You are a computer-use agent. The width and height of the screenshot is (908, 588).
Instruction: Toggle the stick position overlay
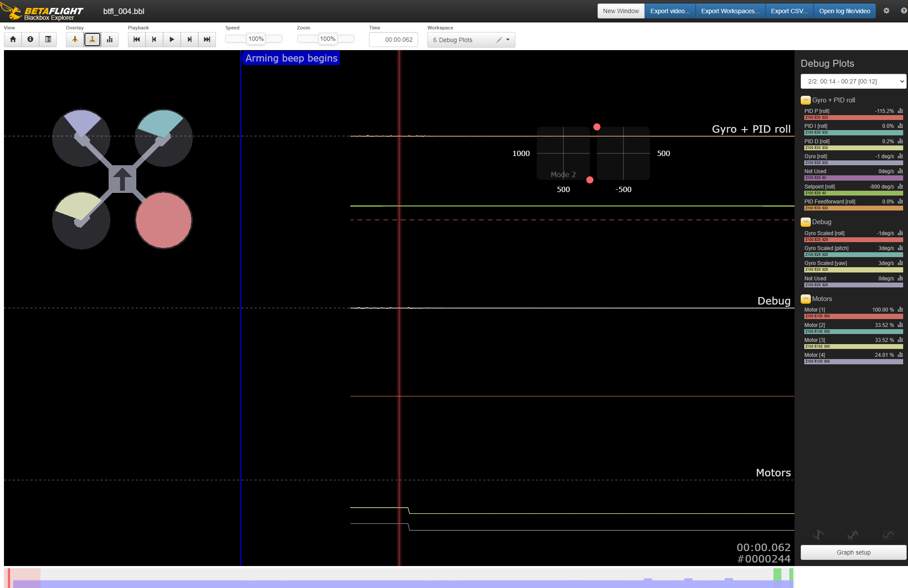click(92, 40)
